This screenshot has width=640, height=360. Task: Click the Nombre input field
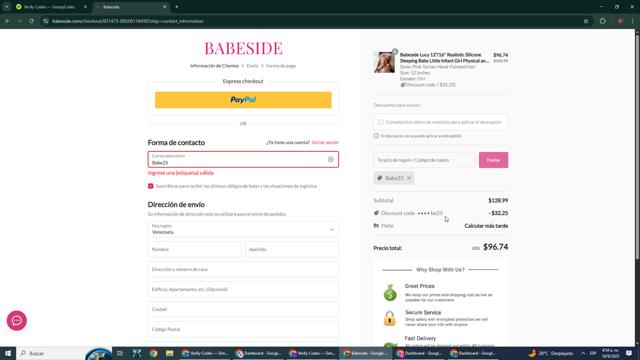tap(195, 249)
